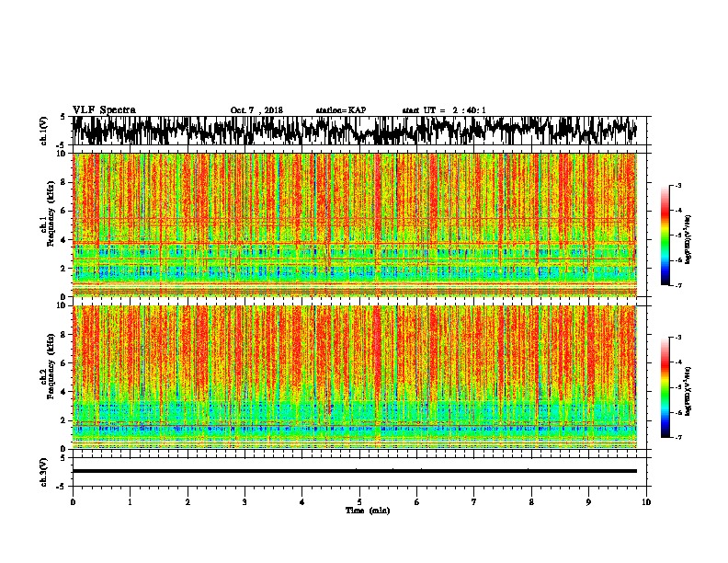Click the "start UT = 2:40:1" header text
This screenshot has height=563, width=728.
[444, 110]
